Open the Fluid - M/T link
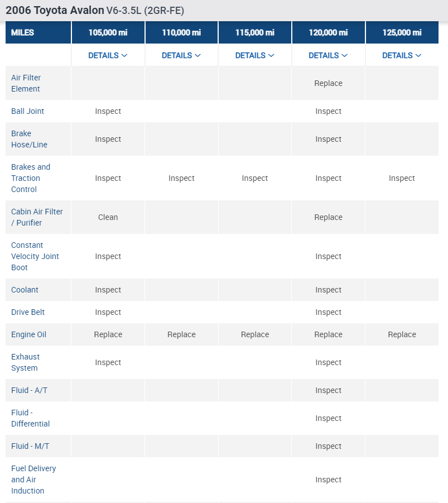 pyautogui.click(x=30, y=446)
